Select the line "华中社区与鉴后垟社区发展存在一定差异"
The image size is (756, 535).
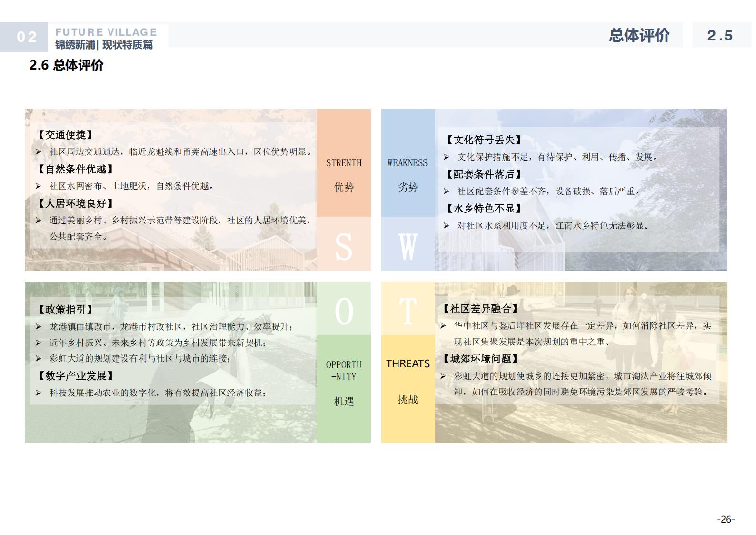(x=583, y=326)
